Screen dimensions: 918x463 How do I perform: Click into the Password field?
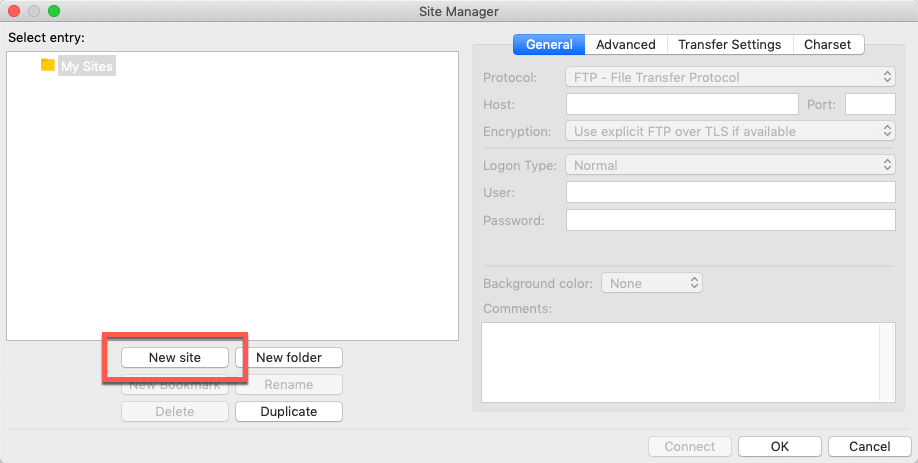click(731, 220)
